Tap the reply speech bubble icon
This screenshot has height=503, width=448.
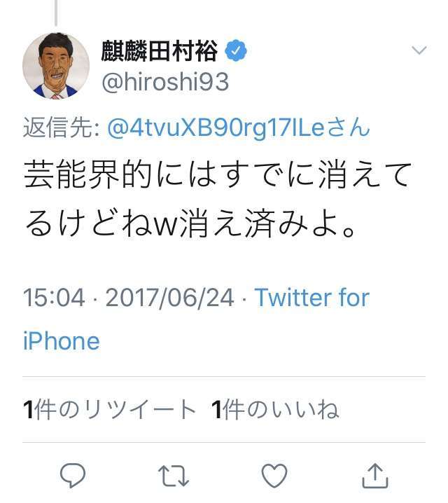point(73,476)
